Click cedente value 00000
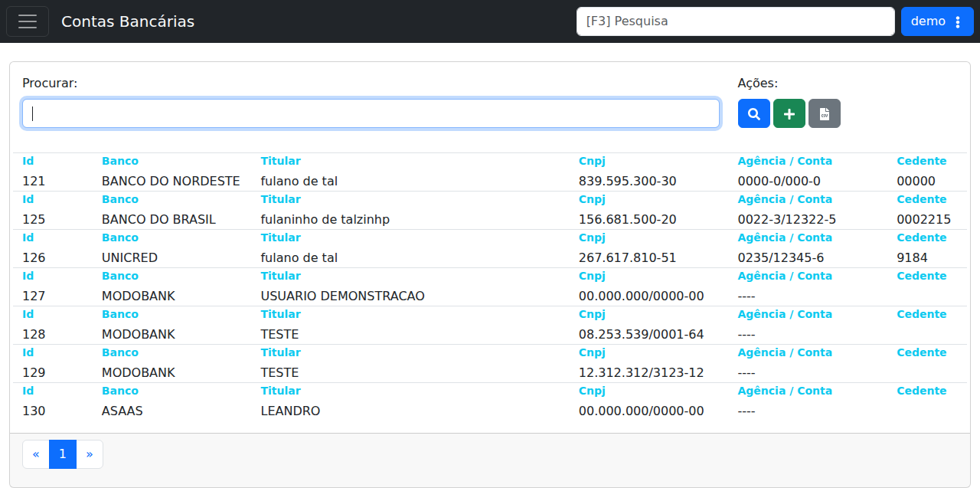This screenshot has height=488, width=980. click(916, 182)
